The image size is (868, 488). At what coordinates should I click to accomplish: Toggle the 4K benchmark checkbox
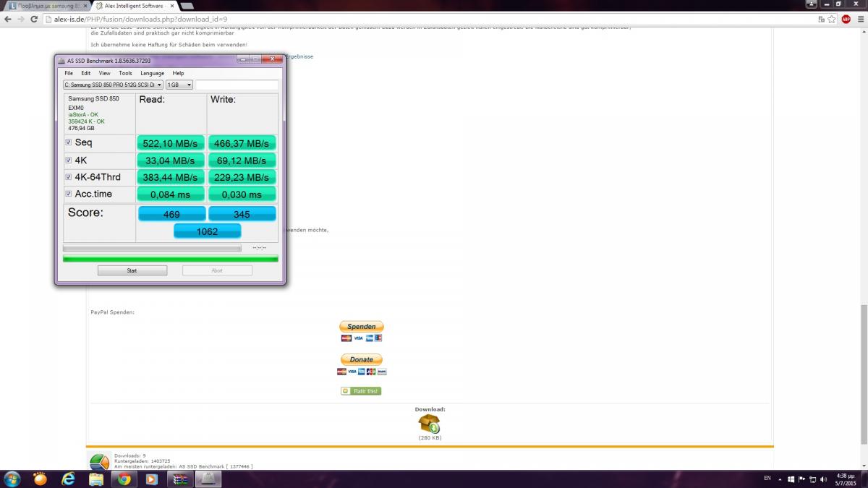coord(69,160)
